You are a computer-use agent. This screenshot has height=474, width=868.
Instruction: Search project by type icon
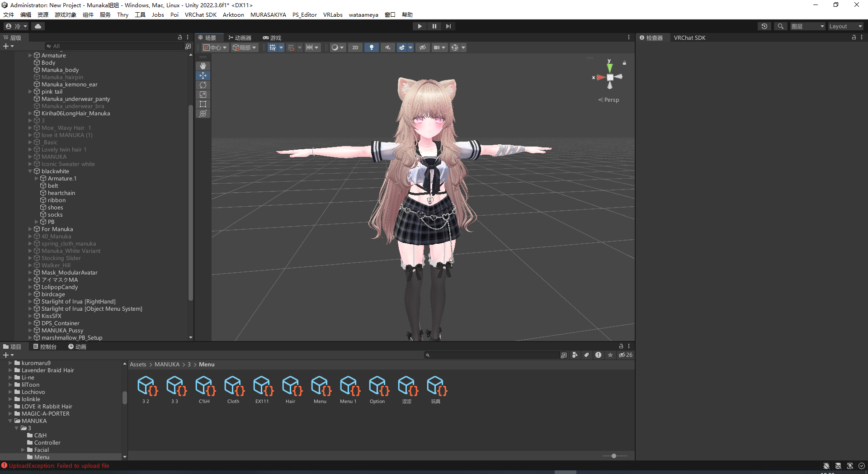point(575,355)
